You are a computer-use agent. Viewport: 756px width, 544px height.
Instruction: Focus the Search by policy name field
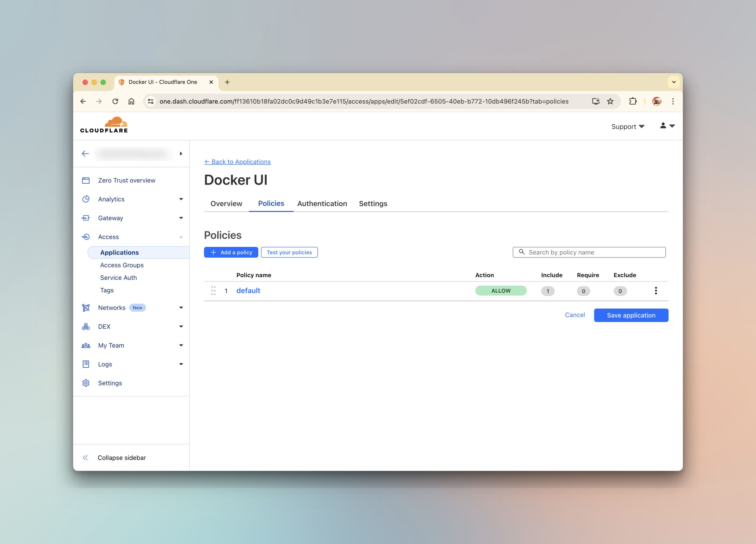click(589, 252)
